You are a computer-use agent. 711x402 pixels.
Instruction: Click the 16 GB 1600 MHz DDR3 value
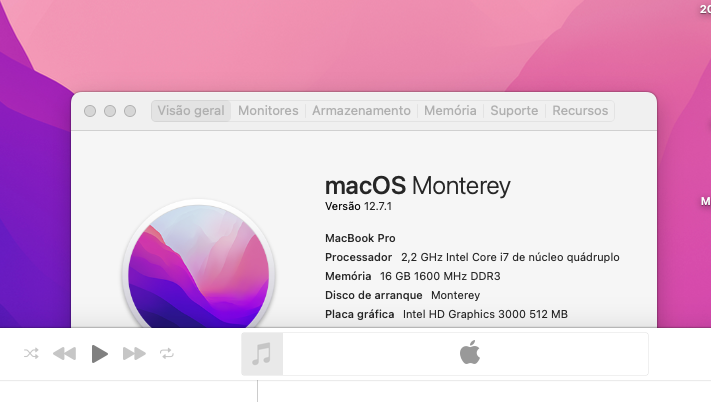click(440, 276)
